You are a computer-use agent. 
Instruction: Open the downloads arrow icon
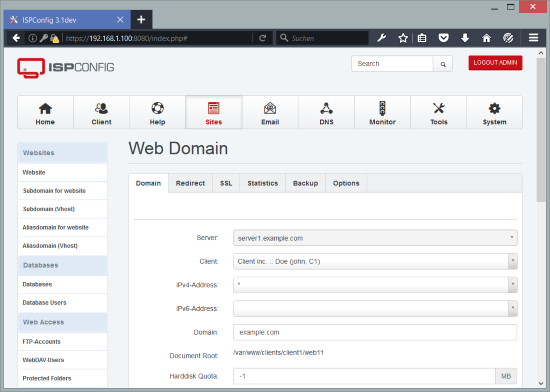[x=465, y=38]
